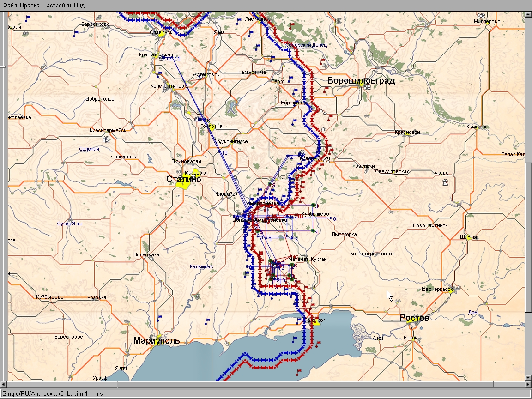Click the Матвеев Курган label

coord(308,259)
